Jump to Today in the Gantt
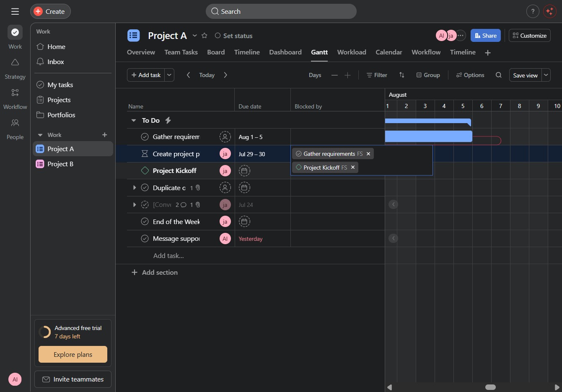Screen dimensions: 562x392 [207, 75]
